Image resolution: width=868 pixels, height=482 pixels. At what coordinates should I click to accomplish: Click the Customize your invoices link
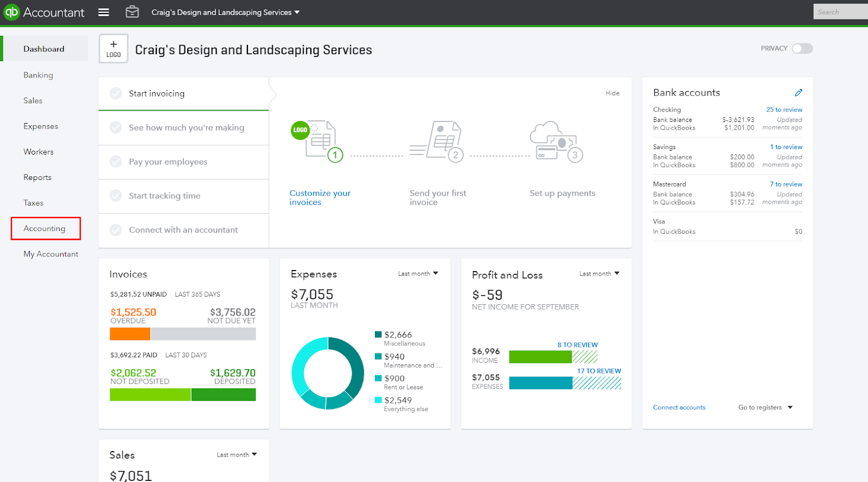(x=320, y=197)
